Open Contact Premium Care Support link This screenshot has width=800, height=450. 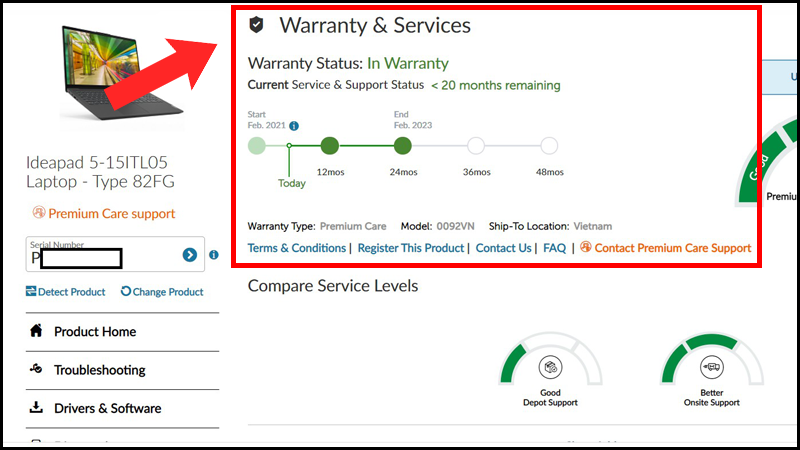[x=665, y=248]
